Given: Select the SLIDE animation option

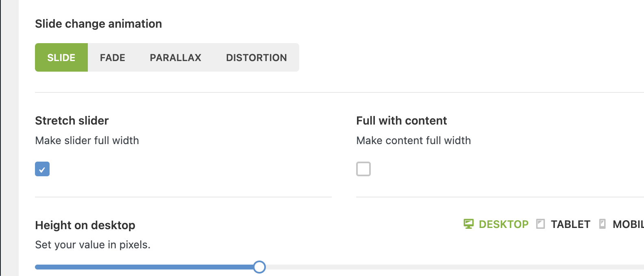Looking at the screenshot, I should pos(61,57).
